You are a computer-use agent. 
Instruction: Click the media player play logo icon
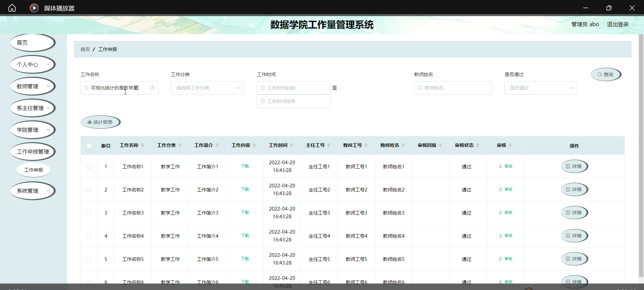34,8
